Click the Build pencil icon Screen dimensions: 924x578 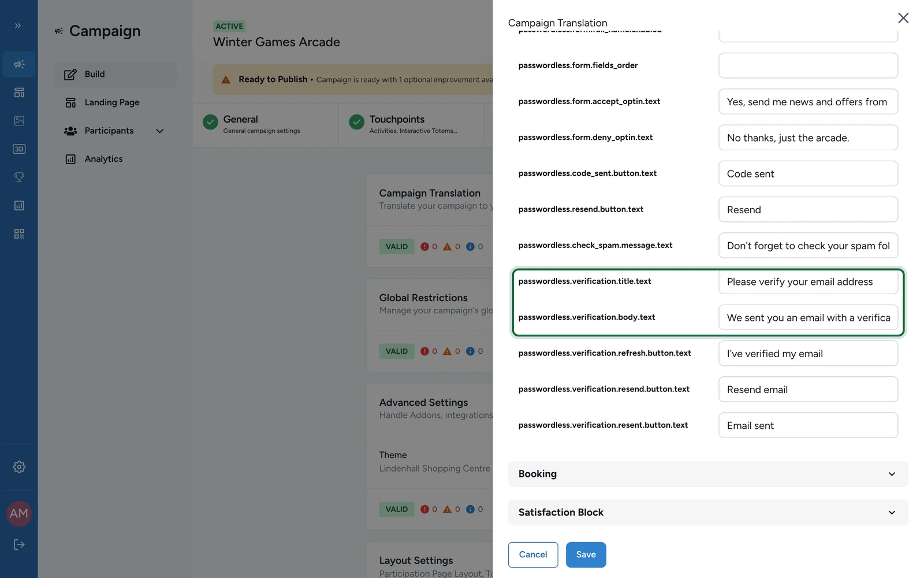coord(70,75)
